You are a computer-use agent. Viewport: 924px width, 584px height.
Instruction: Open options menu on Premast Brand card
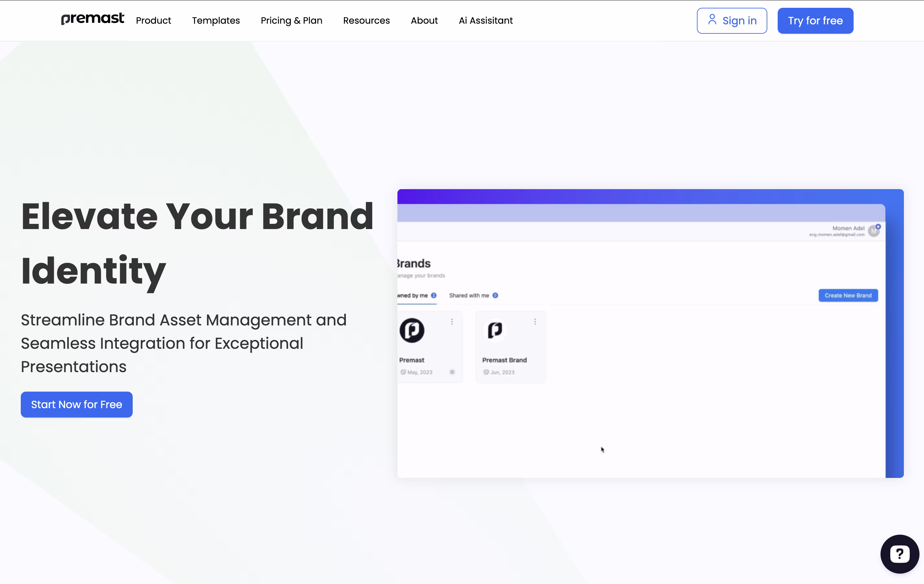(535, 322)
